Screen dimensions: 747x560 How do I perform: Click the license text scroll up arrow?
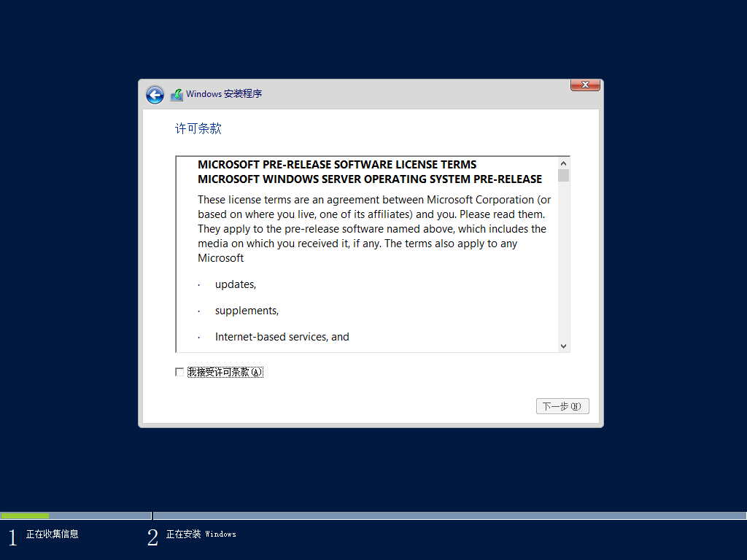(564, 163)
